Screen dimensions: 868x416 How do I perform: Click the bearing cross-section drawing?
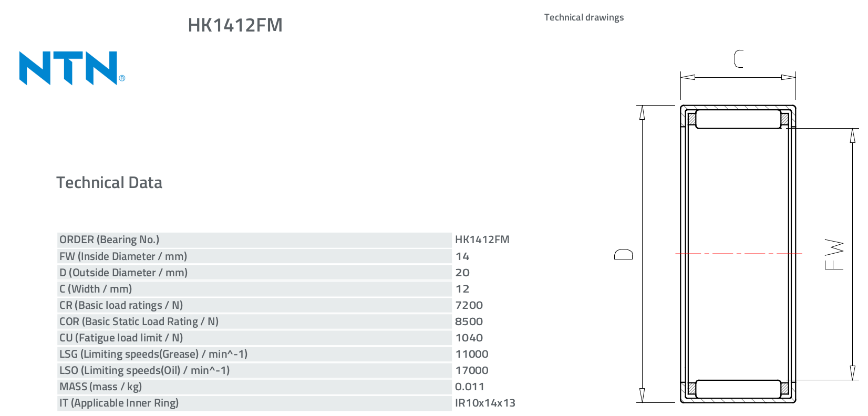738,254
